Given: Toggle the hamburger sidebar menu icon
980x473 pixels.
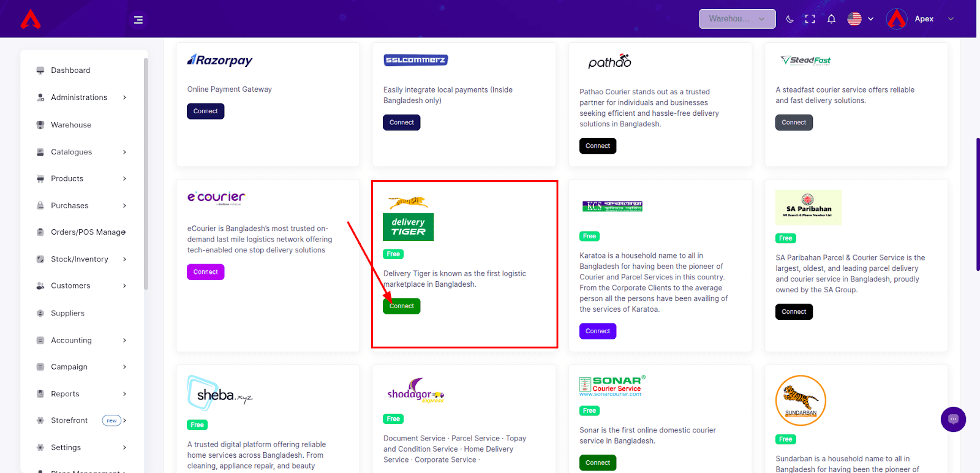Looking at the screenshot, I should click(x=138, y=20).
